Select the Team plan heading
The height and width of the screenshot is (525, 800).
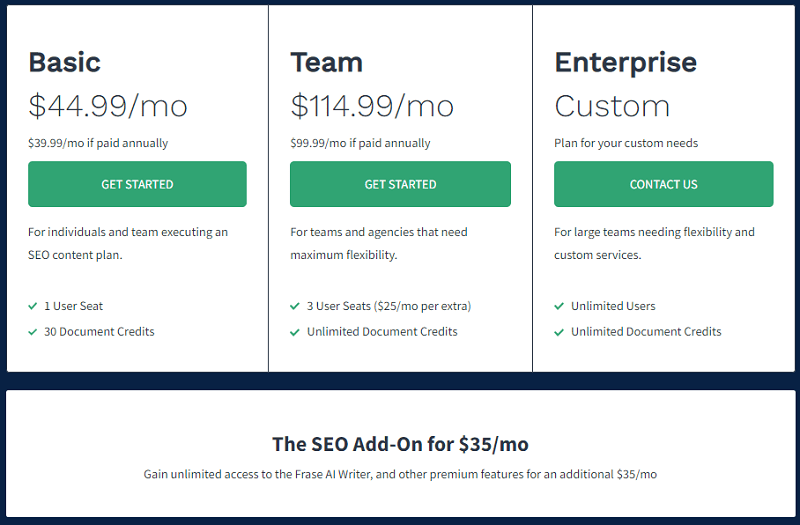327,62
